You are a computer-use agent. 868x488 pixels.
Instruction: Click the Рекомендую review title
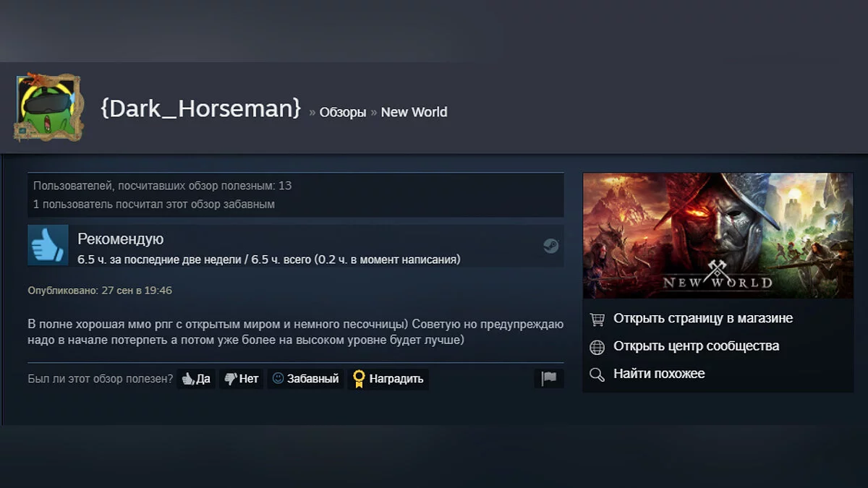(x=121, y=239)
